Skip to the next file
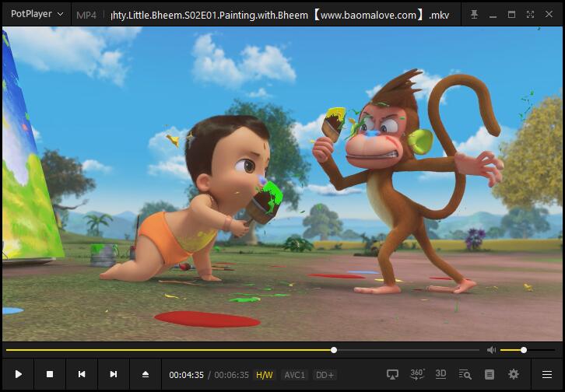The image size is (565, 392). click(113, 374)
